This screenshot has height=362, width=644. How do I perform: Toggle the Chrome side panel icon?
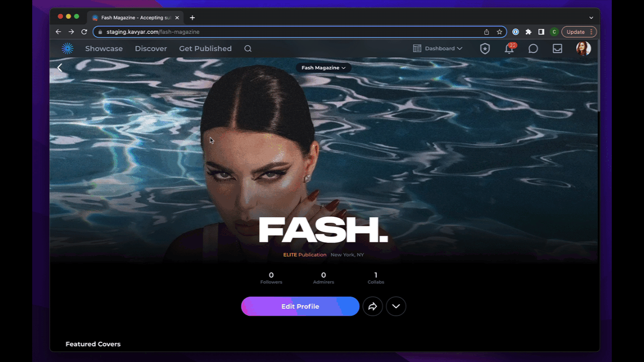541,32
